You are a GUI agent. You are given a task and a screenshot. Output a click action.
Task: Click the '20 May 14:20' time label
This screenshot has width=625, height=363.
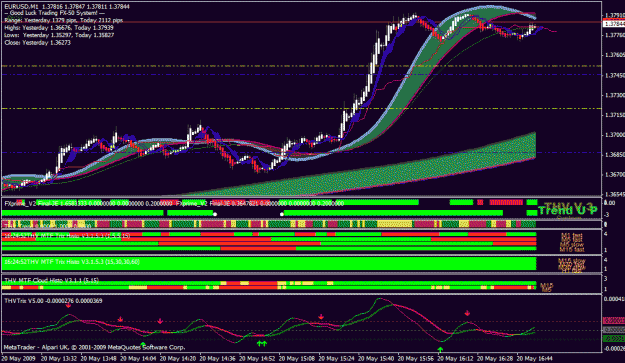tap(178, 358)
